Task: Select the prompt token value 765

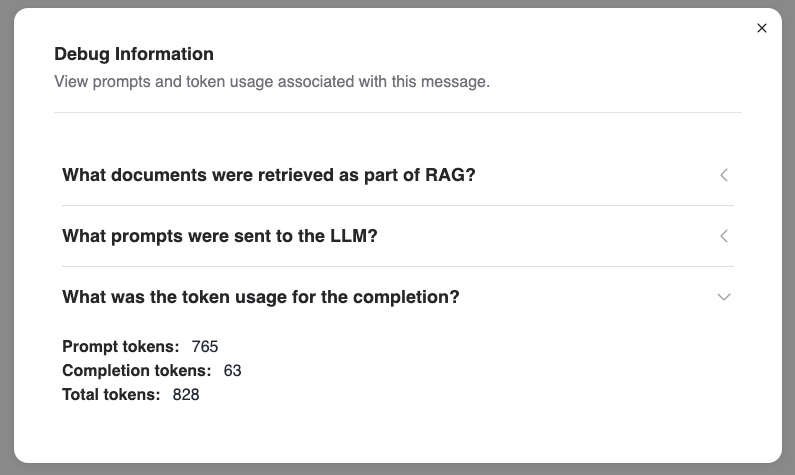Action: (x=205, y=347)
